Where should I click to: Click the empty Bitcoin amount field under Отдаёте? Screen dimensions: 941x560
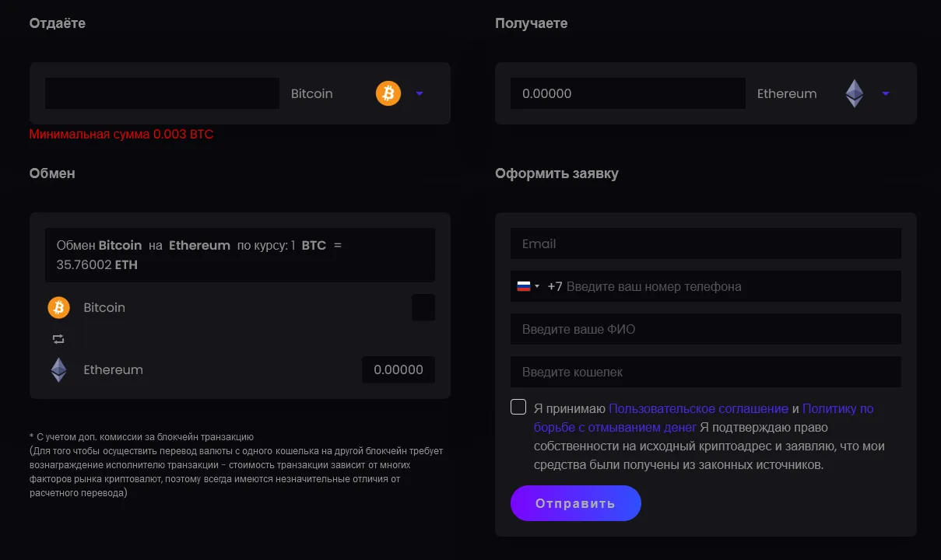pos(162,93)
